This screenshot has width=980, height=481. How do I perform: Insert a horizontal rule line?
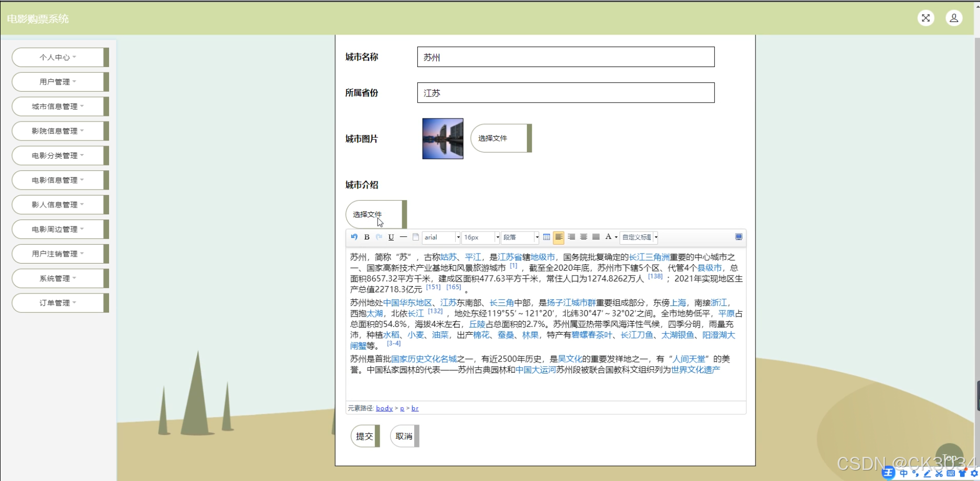tap(403, 237)
